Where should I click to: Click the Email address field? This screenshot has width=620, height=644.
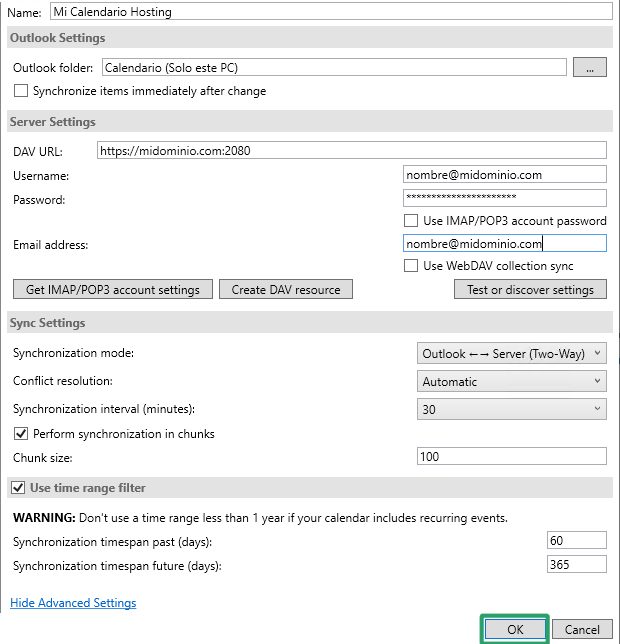[x=504, y=243]
